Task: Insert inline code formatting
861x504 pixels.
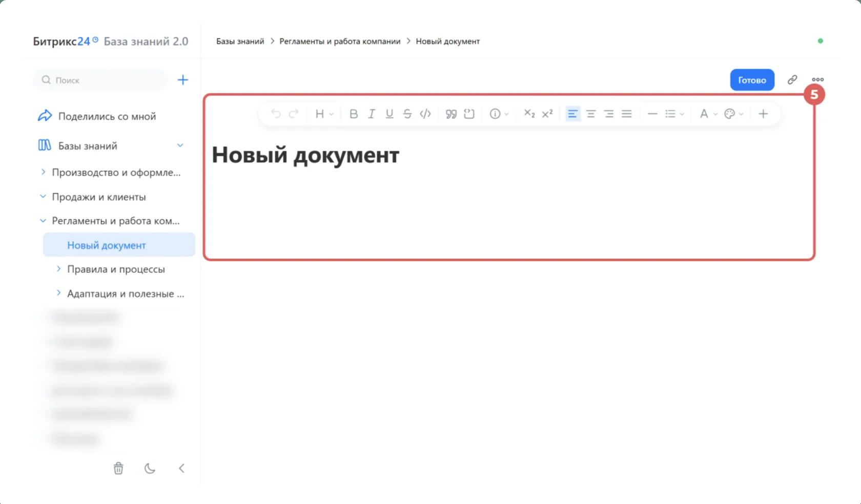Action: (425, 114)
